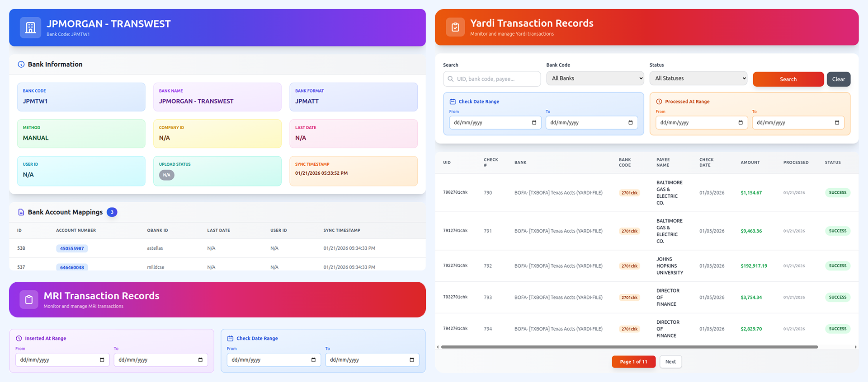The height and width of the screenshot is (382, 868).
Task: Open the Status All Statuses dropdown
Action: point(698,79)
